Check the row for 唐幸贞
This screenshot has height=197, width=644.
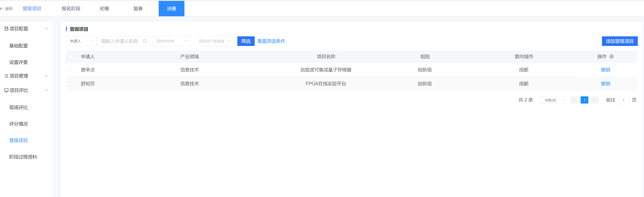click(71, 70)
